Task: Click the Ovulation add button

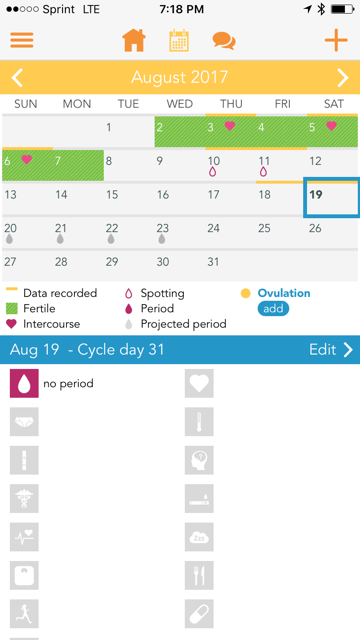Action: pyautogui.click(x=273, y=308)
